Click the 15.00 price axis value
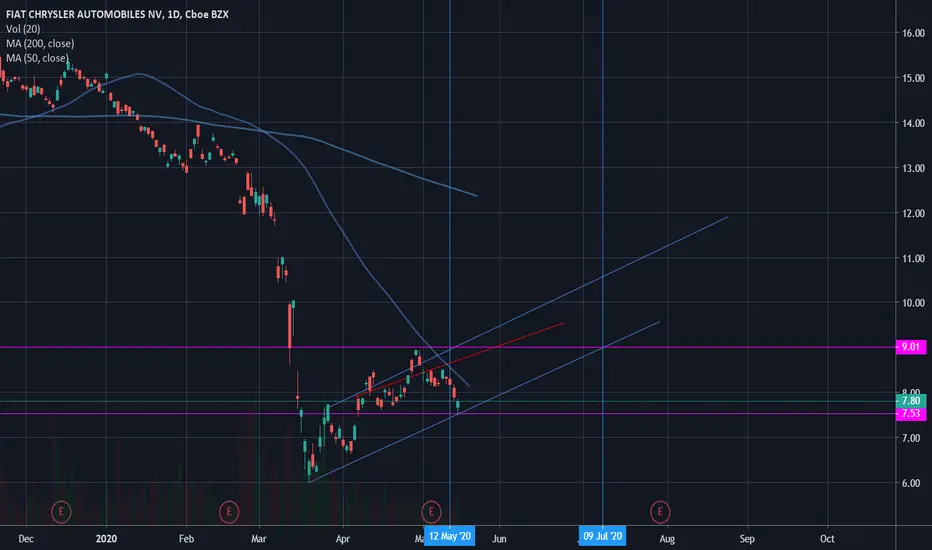The width and height of the screenshot is (932, 550). (913, 78)
